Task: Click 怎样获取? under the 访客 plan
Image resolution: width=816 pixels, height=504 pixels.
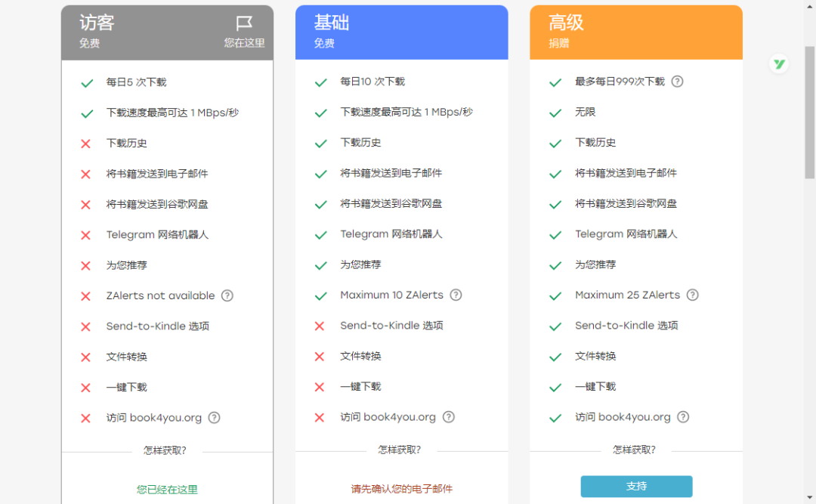Action: click(x=165, y=450)
